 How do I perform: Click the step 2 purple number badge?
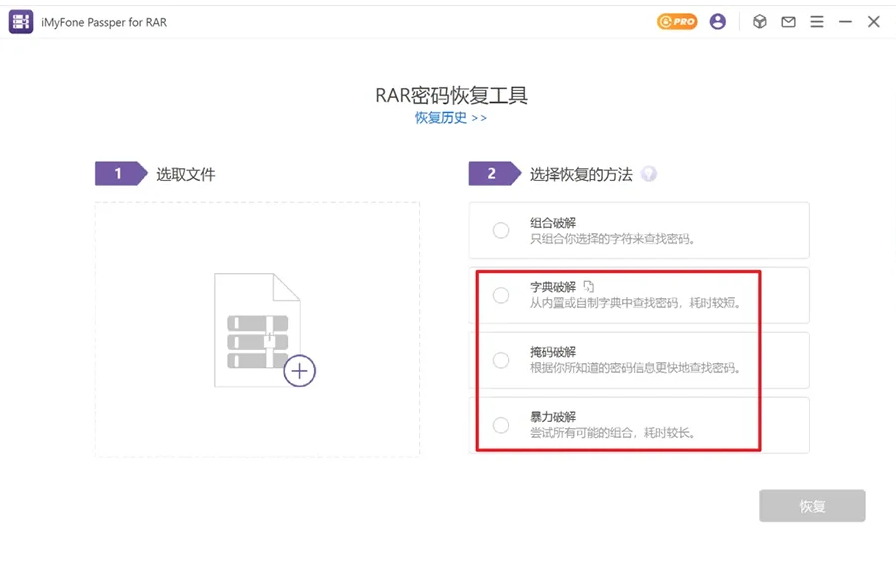(493, 174)
